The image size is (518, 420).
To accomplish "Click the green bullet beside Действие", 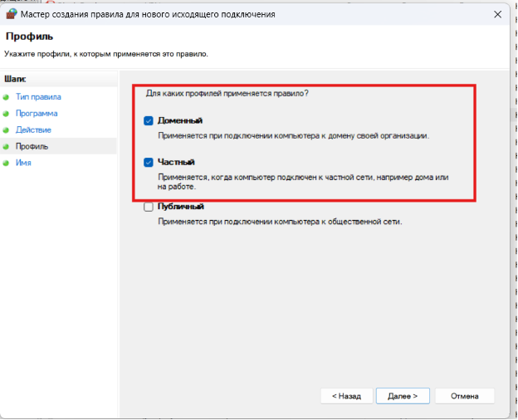I will tap(8, 130).
